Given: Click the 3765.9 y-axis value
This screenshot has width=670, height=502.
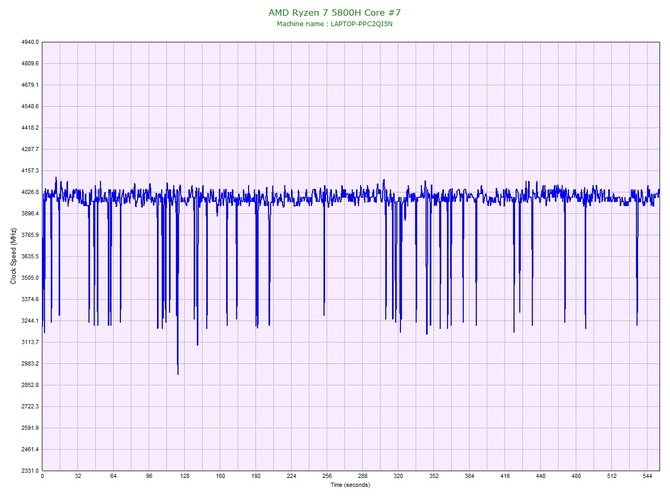Looking at the screenshot, I should [x=30, y=235].
